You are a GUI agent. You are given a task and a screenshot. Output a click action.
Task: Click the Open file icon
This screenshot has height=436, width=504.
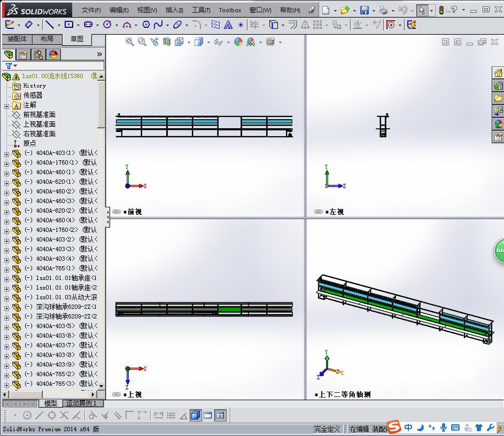(x=345, y=10)
